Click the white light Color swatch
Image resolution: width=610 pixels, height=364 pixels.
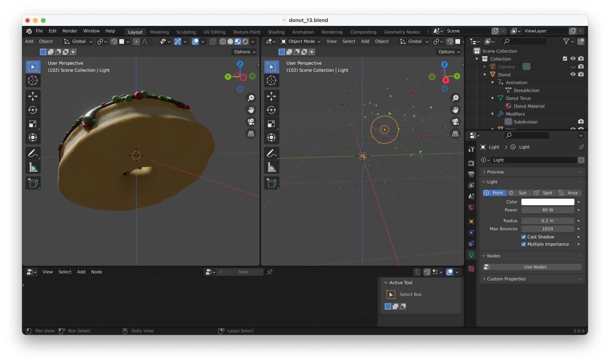(x=548, y=202)
